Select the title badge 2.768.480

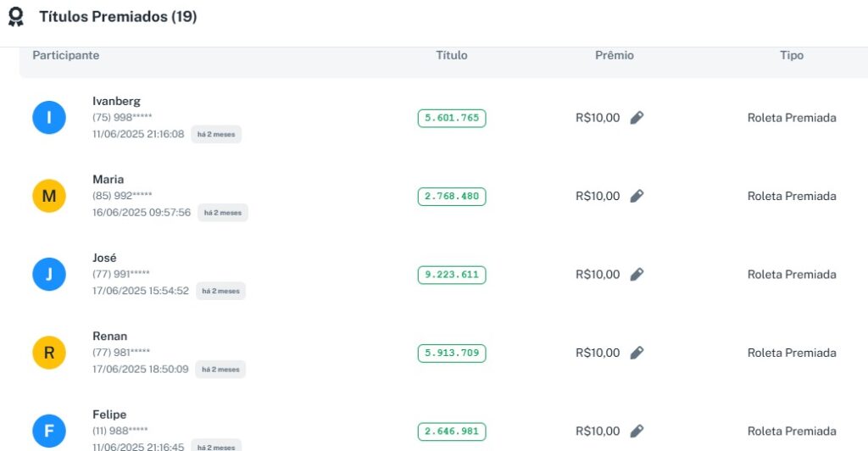pos(452,197)
